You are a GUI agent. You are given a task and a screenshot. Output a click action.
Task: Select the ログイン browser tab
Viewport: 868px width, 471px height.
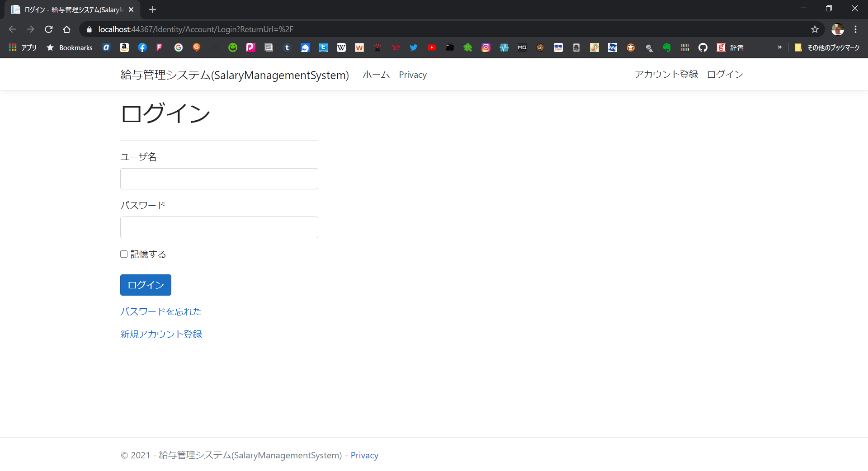point(72,9)
